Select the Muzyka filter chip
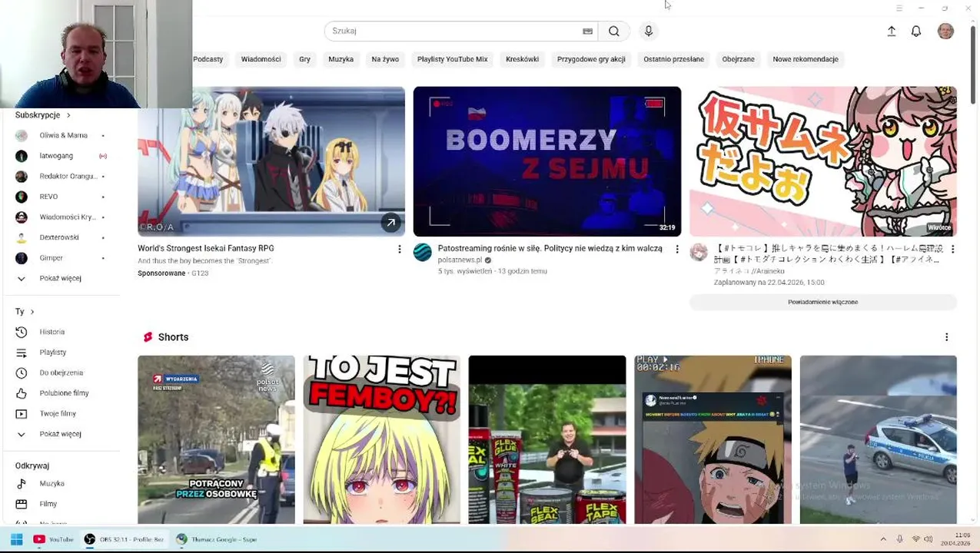Screen dimensions: 980x553 click(x=341, y=59)
